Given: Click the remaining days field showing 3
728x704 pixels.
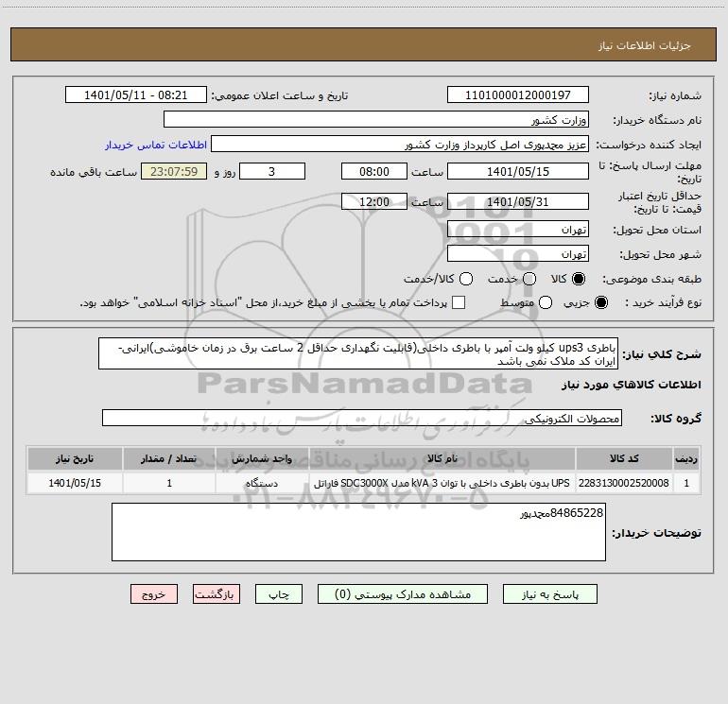Looking at the screenshot, I should pos(272,171).
